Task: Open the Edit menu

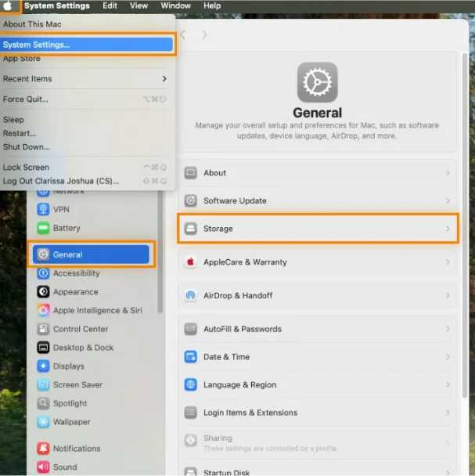Action: click(x=110, y=5)
